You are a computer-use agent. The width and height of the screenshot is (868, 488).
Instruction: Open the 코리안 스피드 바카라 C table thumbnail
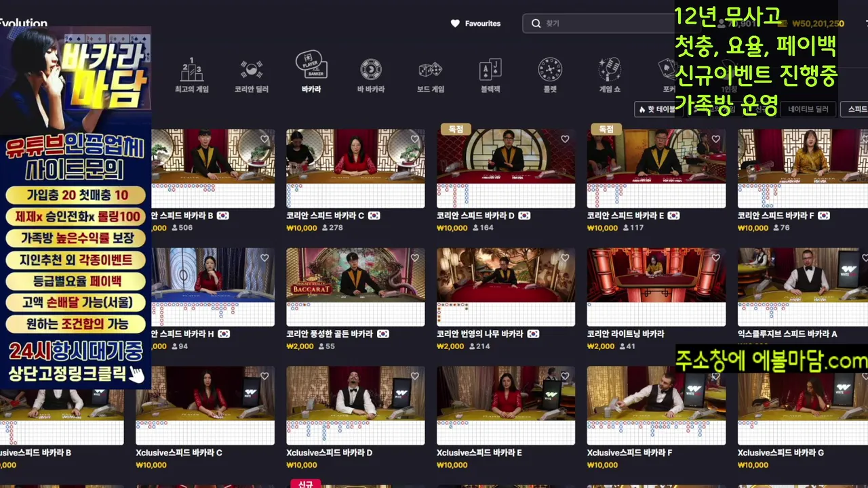[355, 169]
